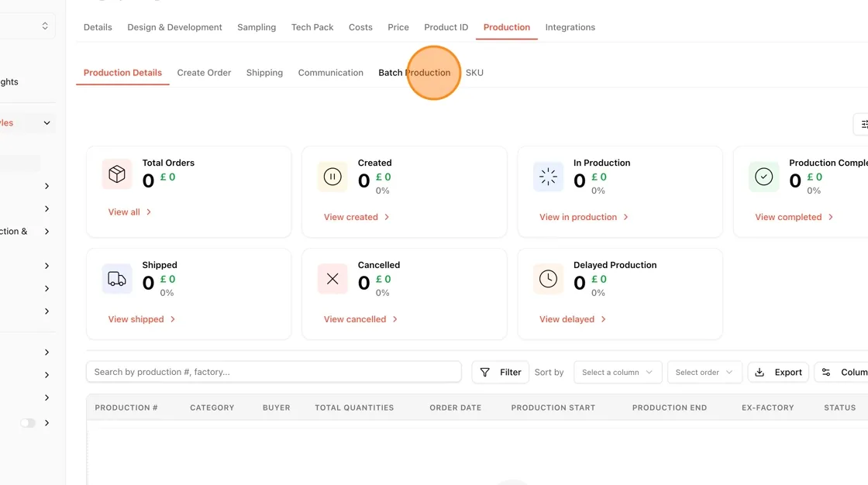Click the search by production number field
Screen dimensions: 868x485
click(274, 372)
